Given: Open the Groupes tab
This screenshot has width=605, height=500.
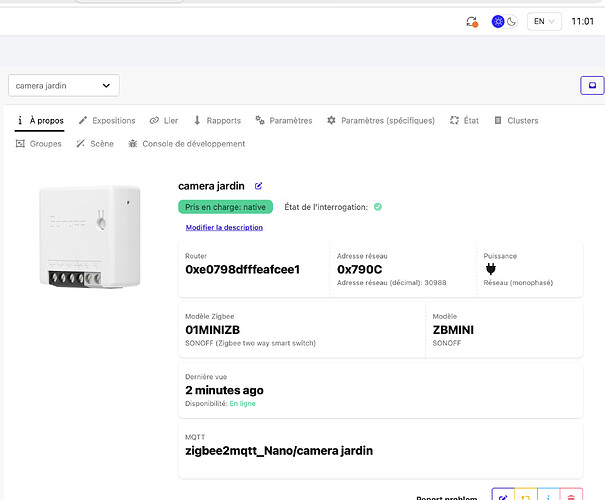Looking at the screenshot, I should point(39,144).
